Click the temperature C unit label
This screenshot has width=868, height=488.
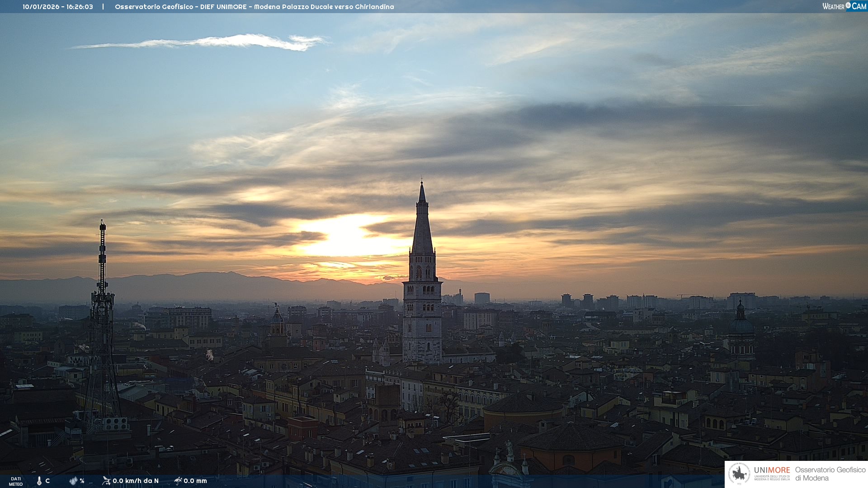(47, 481)
